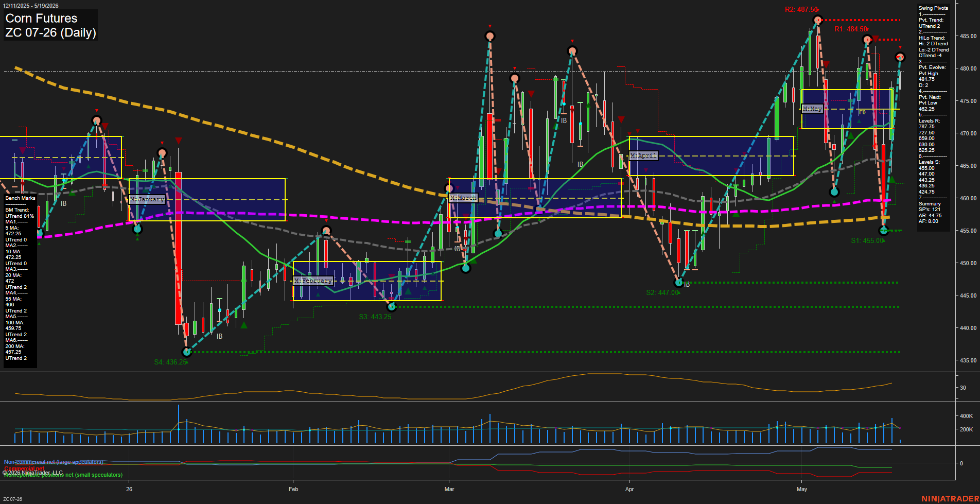Click support level 424.75 in Swing Pivots panel
The height and width of the screenshot is (504, 980).
point(926,192)
